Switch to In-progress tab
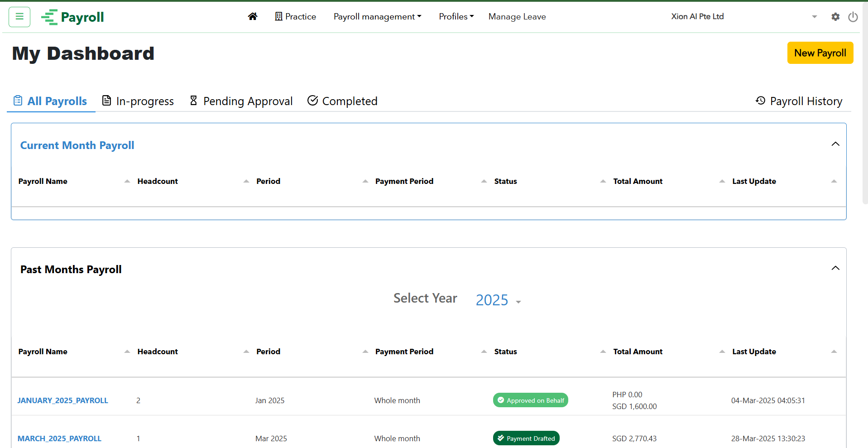868x448 pixels. coord(138,101)
